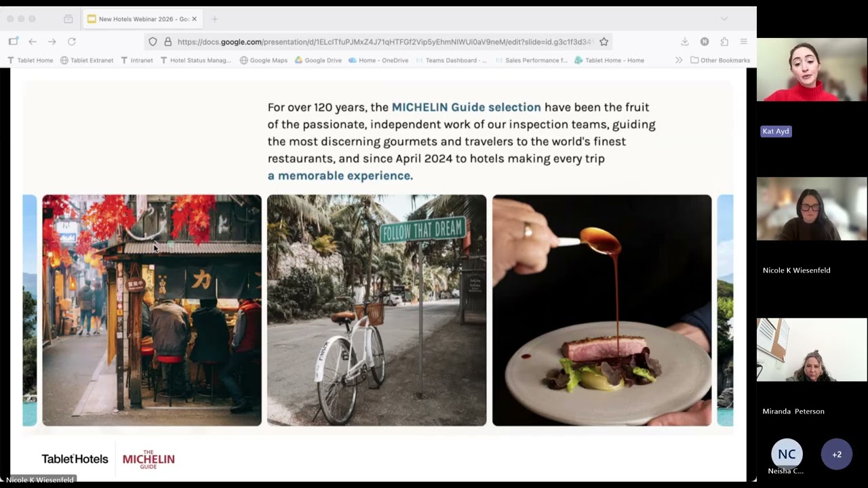
Task: Open the extensions puzzle icon
Action: pyautogui.click(x=724, y=41)
